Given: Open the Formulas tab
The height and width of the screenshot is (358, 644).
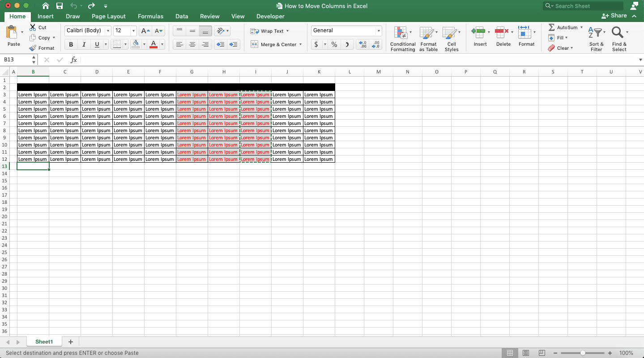Looking at the screenshot, I should [150, 16].
